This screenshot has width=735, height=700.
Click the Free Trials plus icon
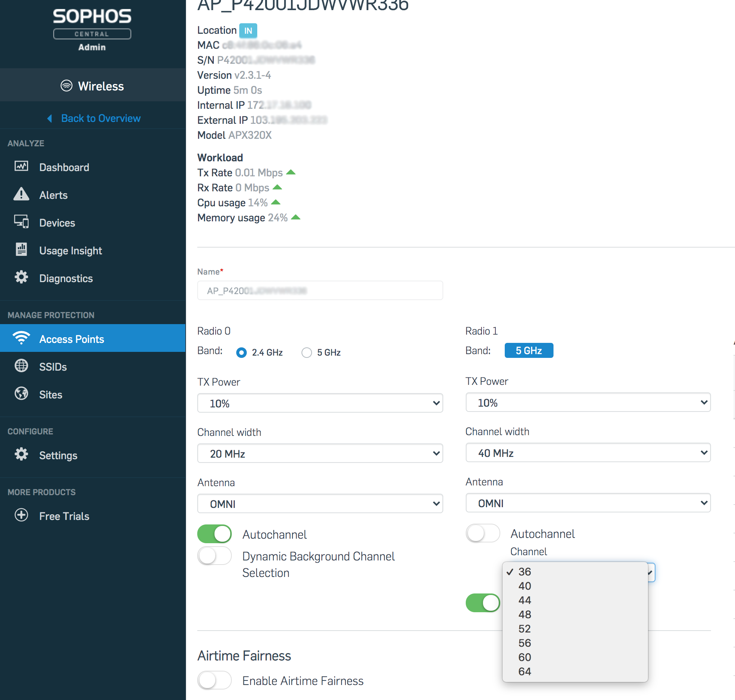click(21, 515)
